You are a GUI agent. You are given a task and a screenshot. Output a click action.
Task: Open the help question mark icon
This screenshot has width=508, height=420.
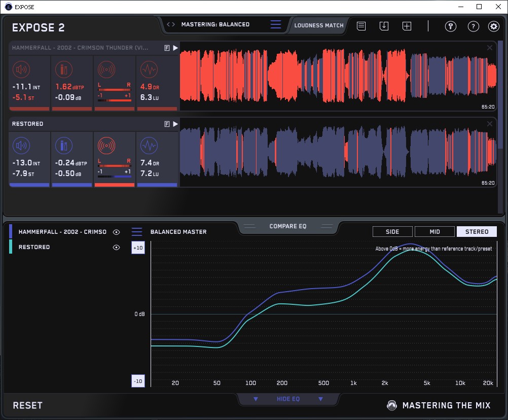coord(473,26)
